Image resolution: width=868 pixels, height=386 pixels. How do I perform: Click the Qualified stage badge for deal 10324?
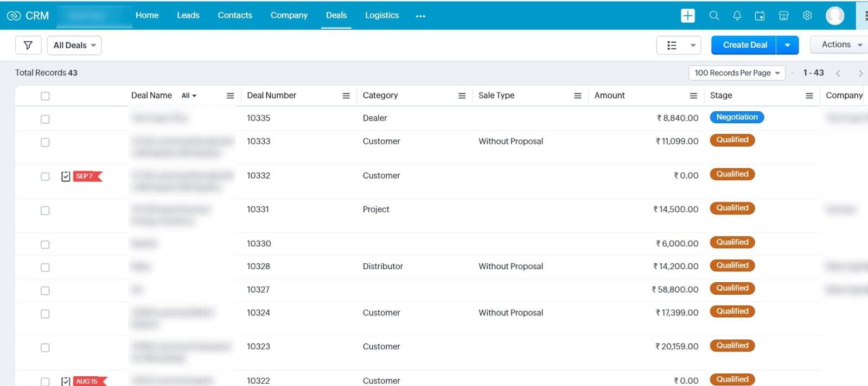(x=732, y=312)
